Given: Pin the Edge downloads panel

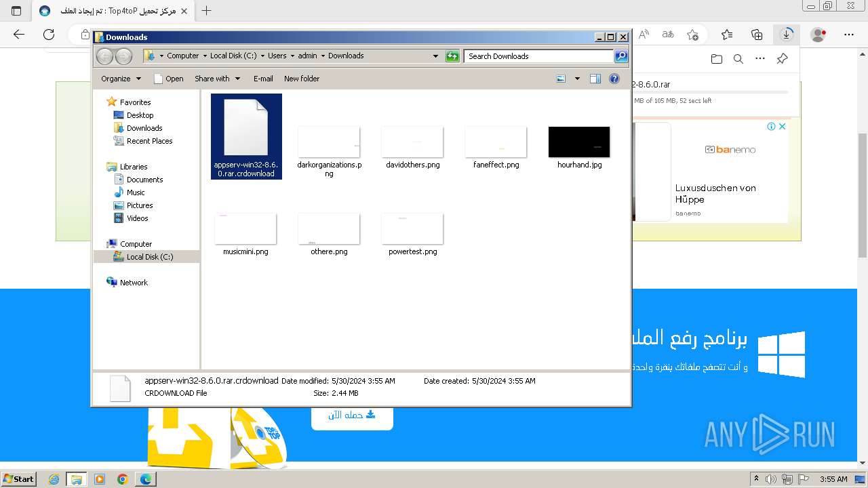Looking at the screenshot, I should tap(782, 59).
